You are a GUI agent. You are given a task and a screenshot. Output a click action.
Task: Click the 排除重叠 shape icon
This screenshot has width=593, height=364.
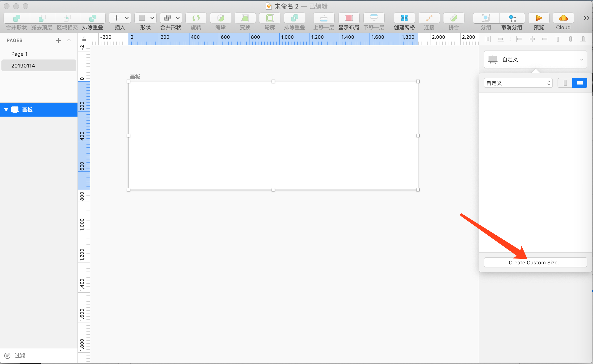pyautogui.click(x=93, y=18)
